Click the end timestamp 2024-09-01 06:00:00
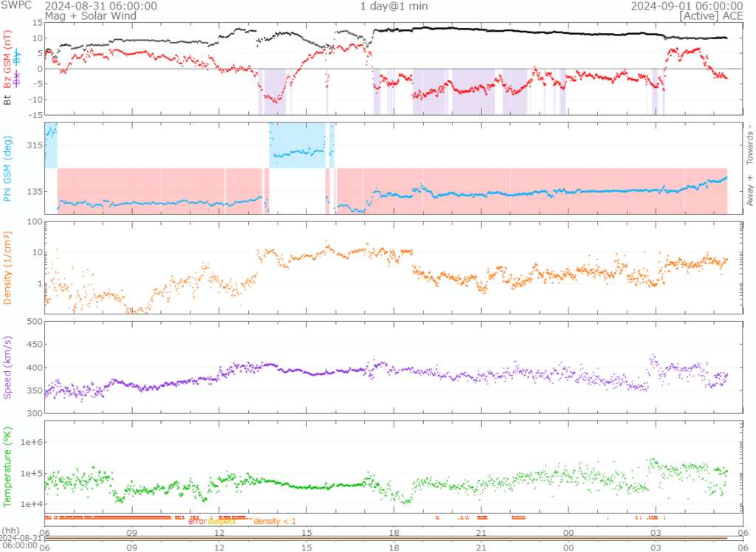This screenshot has height=552, width=756. (686, 5)
